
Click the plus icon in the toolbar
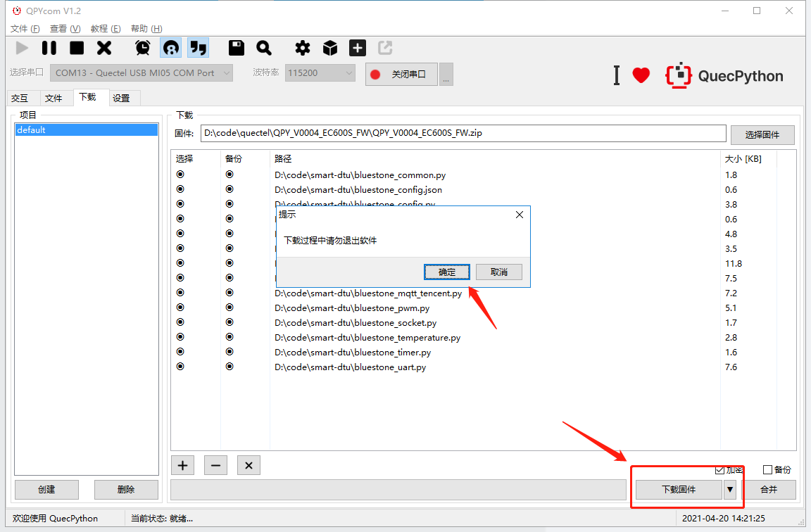click(357, 47)
